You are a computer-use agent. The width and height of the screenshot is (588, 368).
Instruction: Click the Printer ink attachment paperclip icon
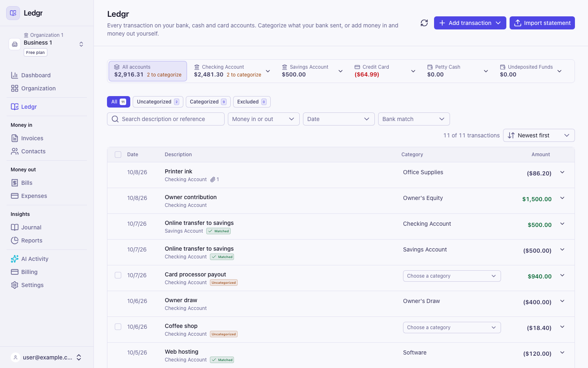(x=213, y=180)
